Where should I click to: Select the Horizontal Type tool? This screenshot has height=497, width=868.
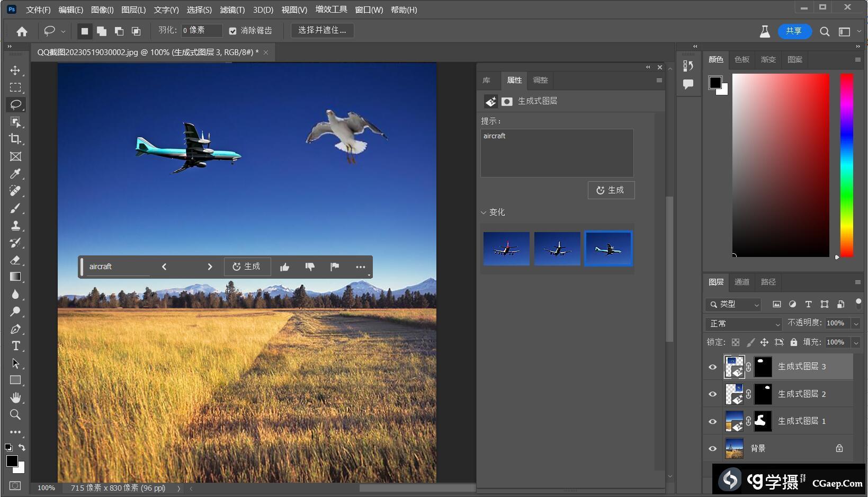click(x=15, y=346)
